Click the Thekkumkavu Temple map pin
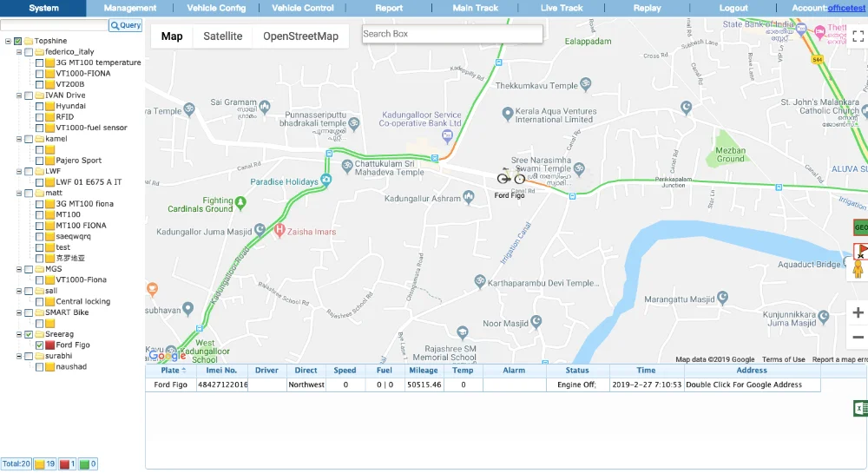This screenshot has height=473, width=868. pos(586,85)
